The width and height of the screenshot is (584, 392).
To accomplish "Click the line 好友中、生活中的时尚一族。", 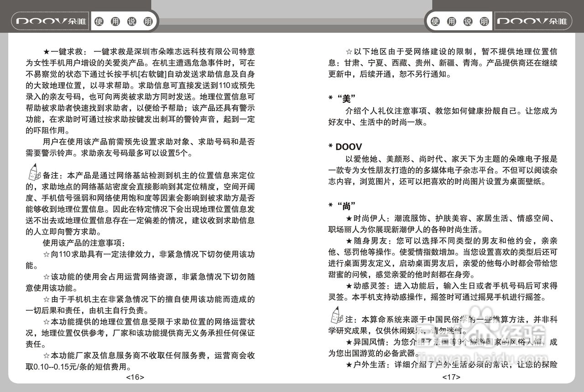I will point(378,122).
